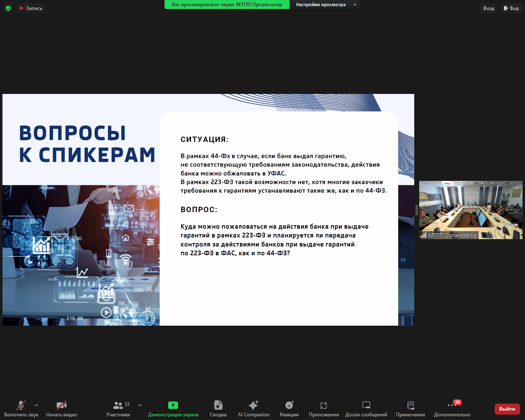Open the Настройки просмотра dropdown
Viewport: 525px width, 420px height.
tap(326, 5)
